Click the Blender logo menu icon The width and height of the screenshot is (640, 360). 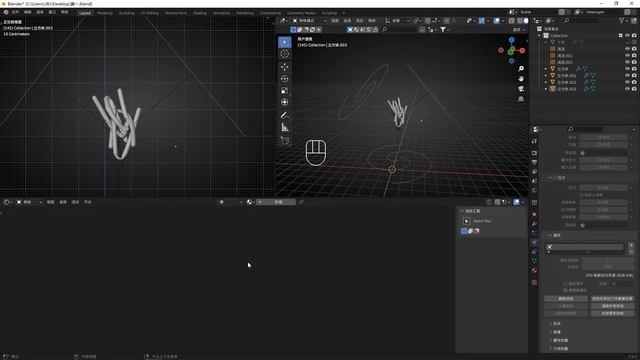(6, 12)
